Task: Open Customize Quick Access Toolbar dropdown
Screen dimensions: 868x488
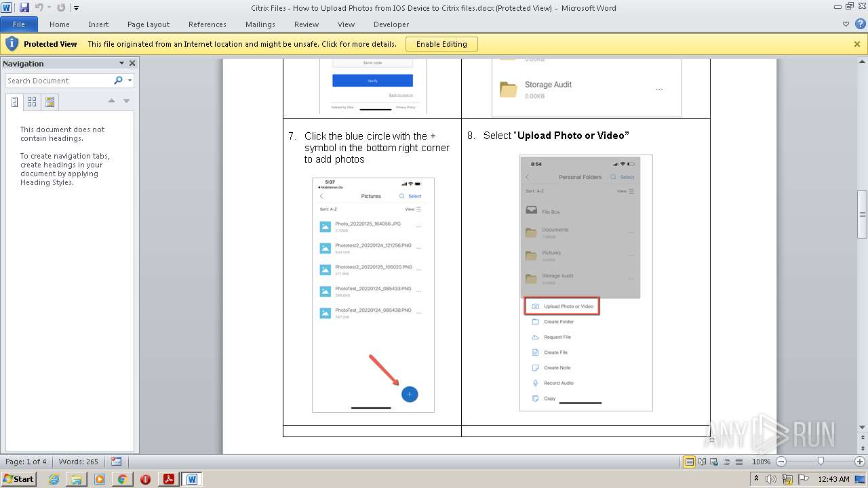Action: tap(76, 8)
